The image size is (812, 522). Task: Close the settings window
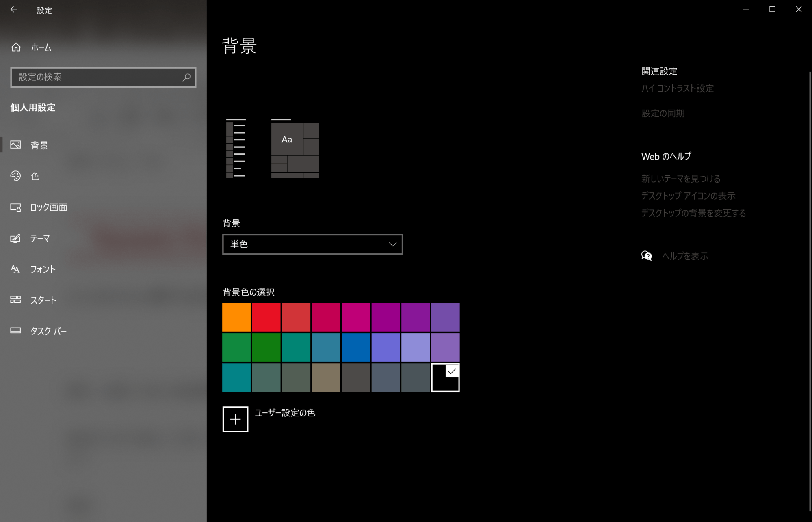point(799,9)
